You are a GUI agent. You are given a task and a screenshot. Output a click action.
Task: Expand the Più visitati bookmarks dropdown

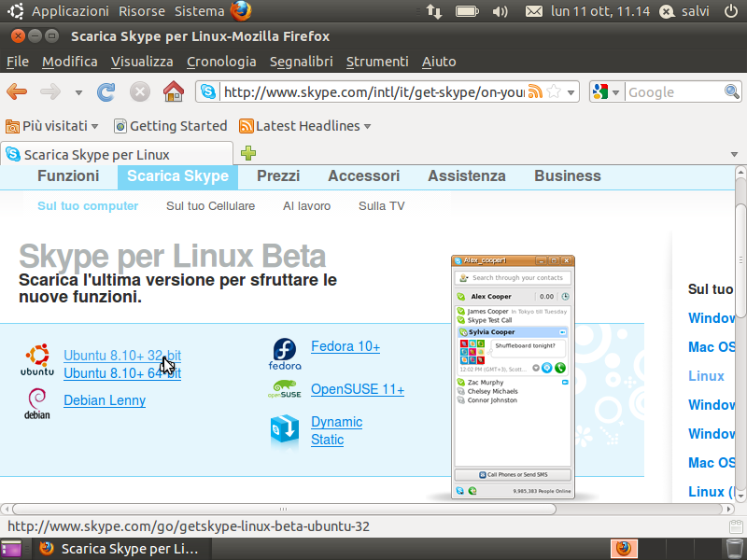pyautogui.click(x=94, y=127)
